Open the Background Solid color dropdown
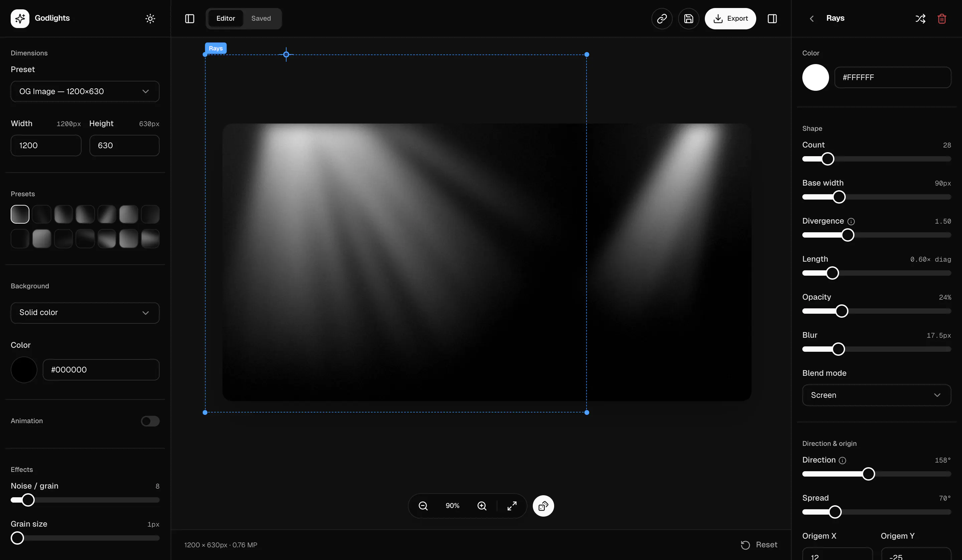The image size is (962, 560). 85,313
